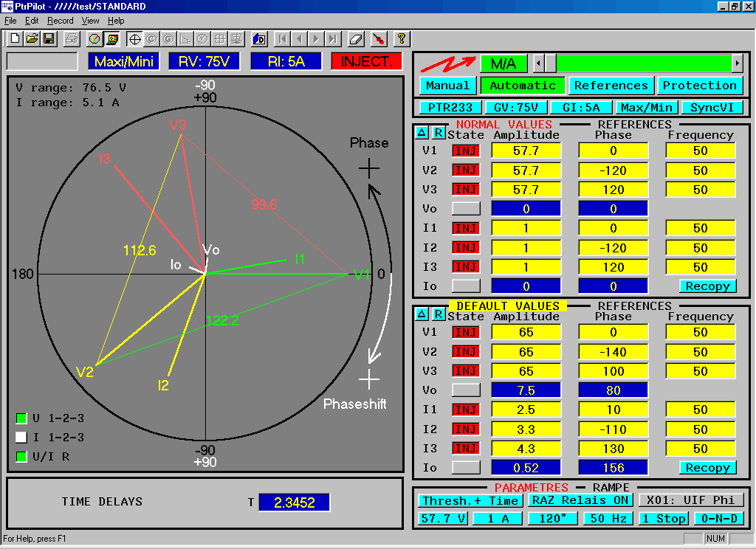Image resolution: width=756 pixels, height=549 pixels.
Task: Click the normal V1 amplitude field 57.7
Action: pyautogui.click(x=526, y=151)
